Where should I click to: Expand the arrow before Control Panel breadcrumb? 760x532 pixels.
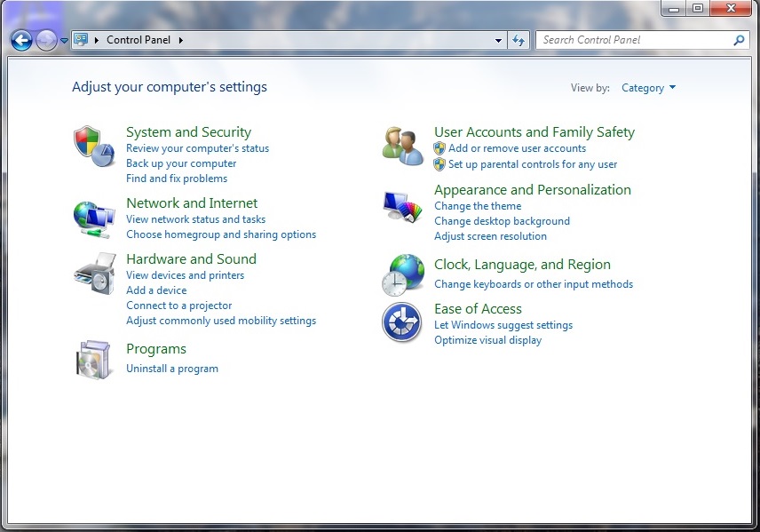pyautogui.click(x=97, y=40)
